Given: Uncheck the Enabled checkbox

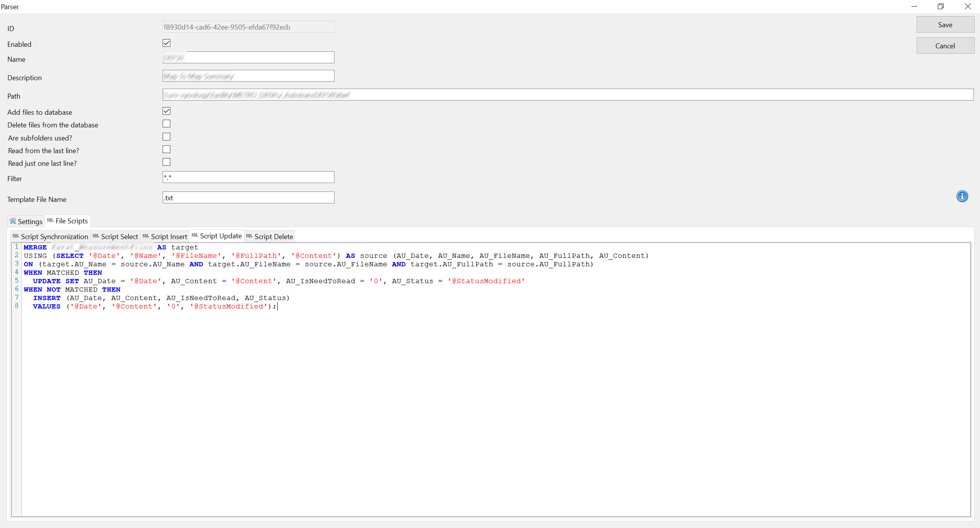Looking at the screenshot, I should click(166, 43).
